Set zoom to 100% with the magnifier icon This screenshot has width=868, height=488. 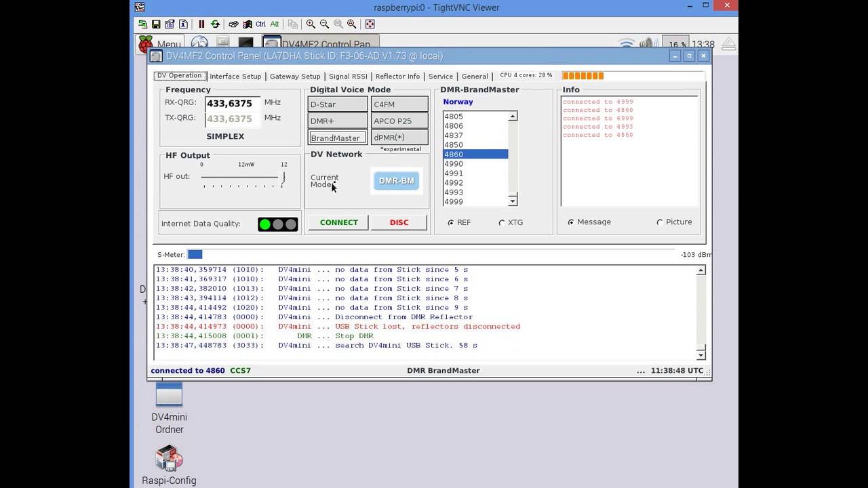[x=338, y=24]
